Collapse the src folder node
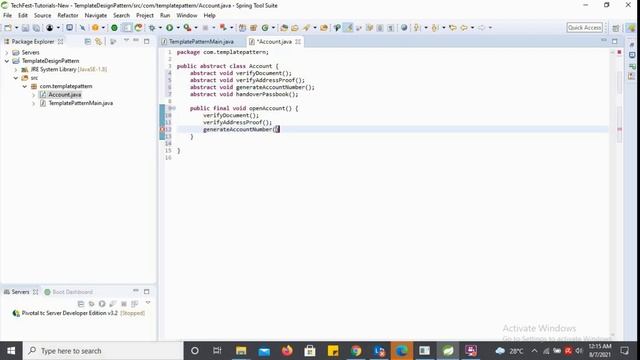The image size is (640, 360). [x=16, y=78]
